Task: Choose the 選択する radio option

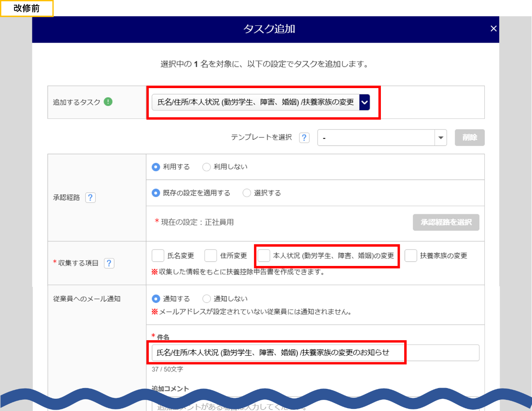Action: click(247, 193)
